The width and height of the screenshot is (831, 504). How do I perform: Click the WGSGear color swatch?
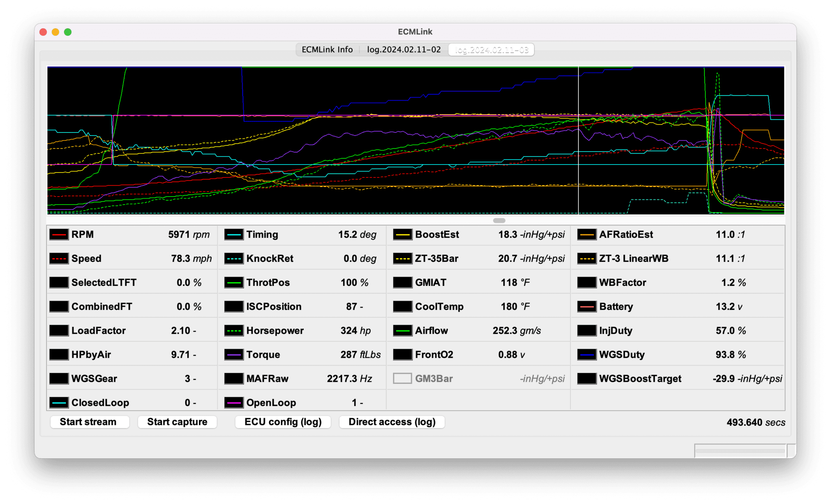coord(59,379)
